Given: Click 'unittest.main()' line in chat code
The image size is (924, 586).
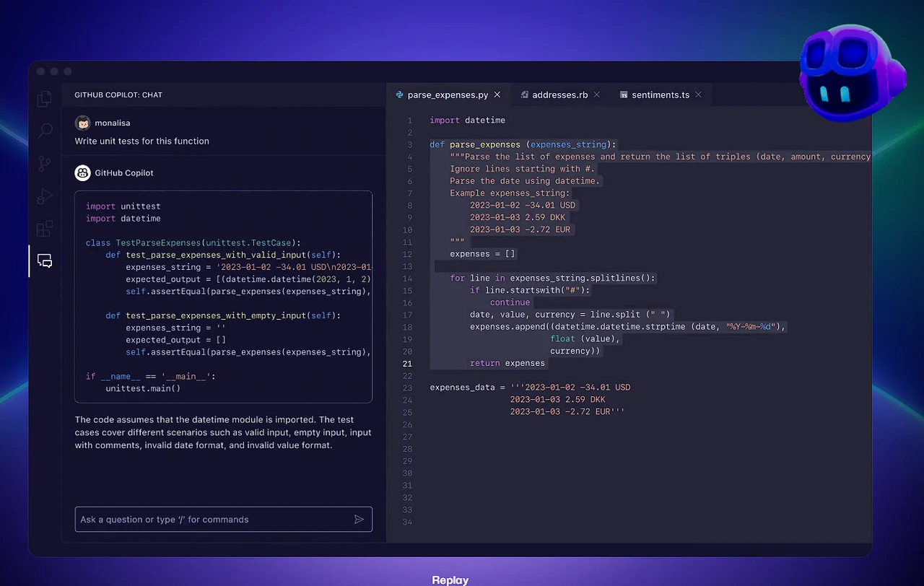Looking at the screenshot, I should pos(143,388).
